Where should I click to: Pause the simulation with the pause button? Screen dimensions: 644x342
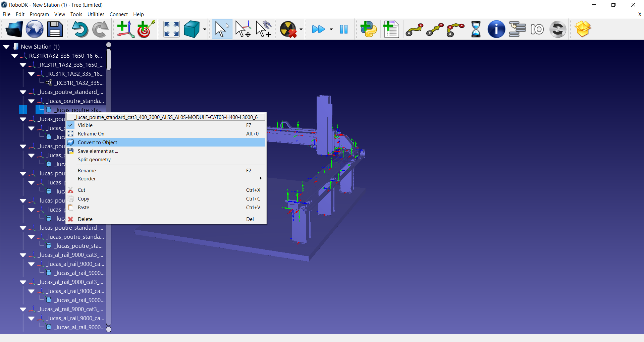344,30
